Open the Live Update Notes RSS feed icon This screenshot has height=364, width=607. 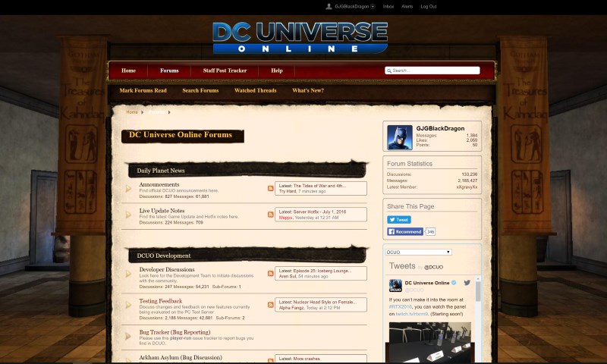271,215
